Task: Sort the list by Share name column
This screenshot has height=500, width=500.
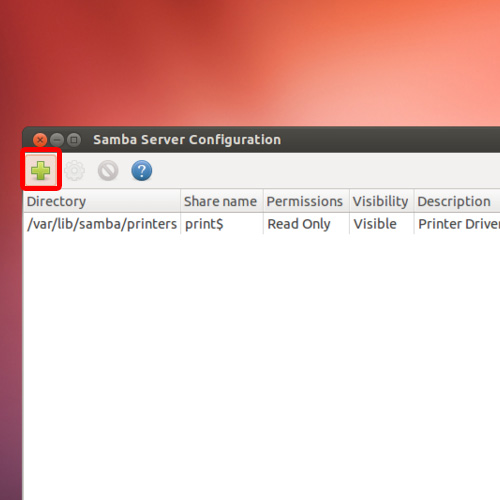Action: 222,201
